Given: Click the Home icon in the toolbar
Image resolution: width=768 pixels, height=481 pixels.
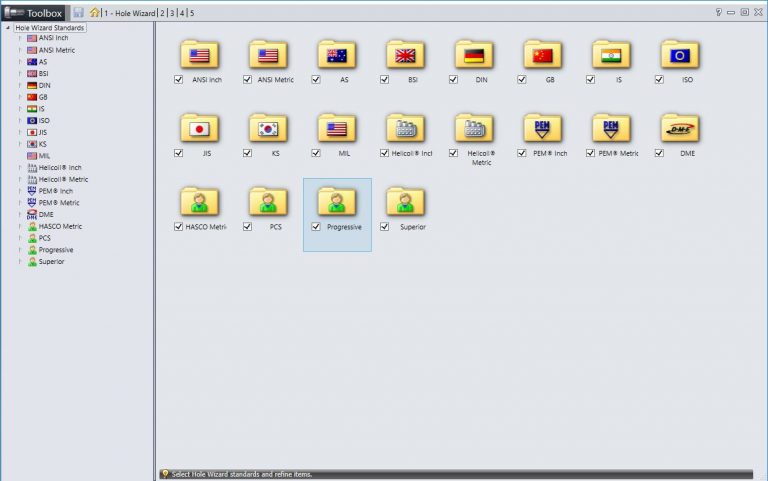Looking at the screenshot, I should pyautogui.click(x=94, y=13).
